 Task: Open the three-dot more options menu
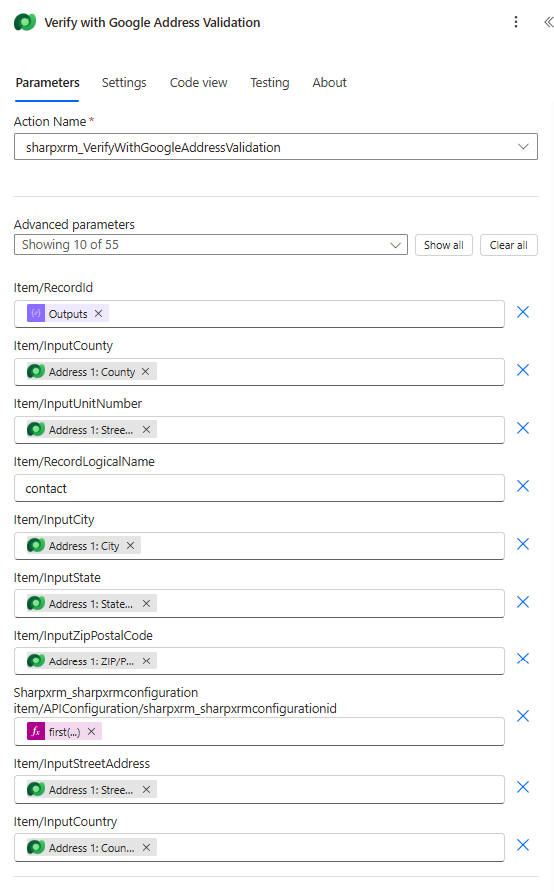(x=516, y=22)
